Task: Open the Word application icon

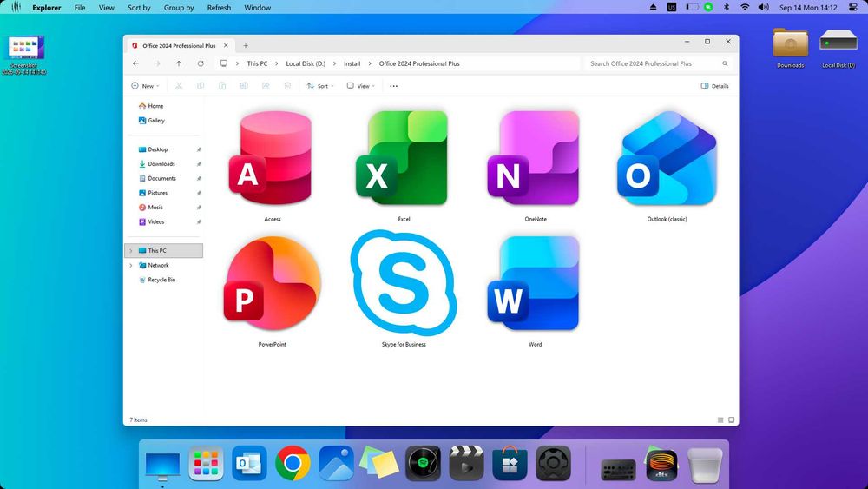Action: tap(534, 283)
